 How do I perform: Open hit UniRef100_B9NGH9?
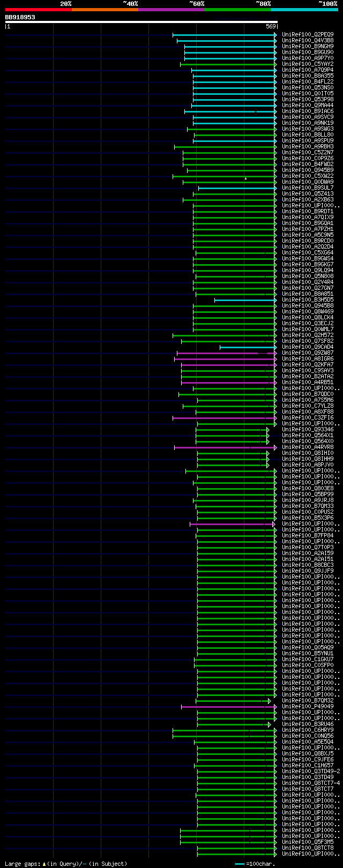click(x=308, y=46)
